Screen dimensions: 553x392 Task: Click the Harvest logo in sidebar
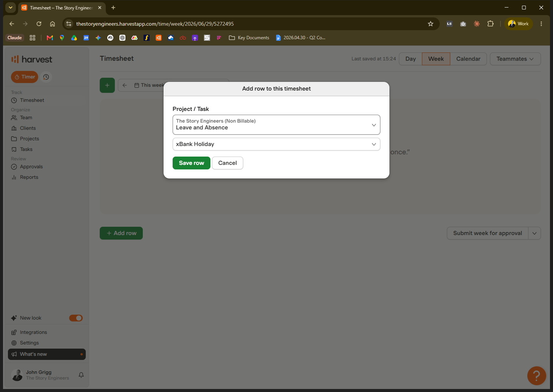point(32,59)
